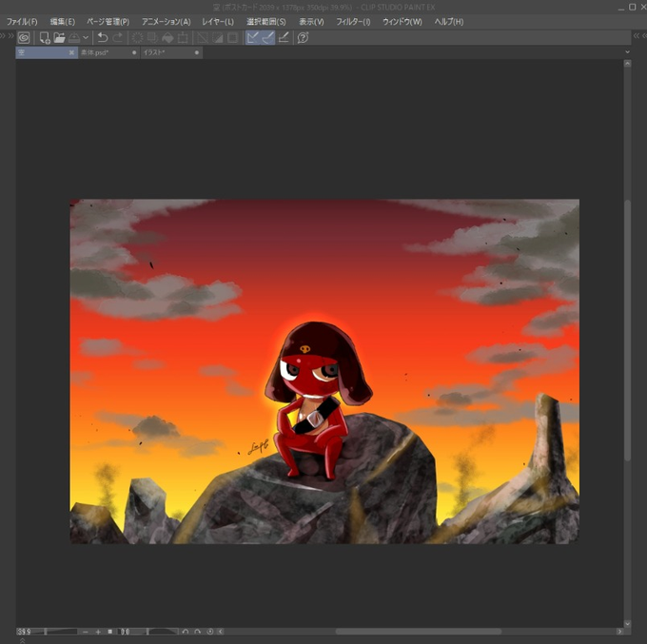Viewport: 647px width, 644px height.
Task: Expand the bottom palette dock double-chevron
Action: coord(22,640)
